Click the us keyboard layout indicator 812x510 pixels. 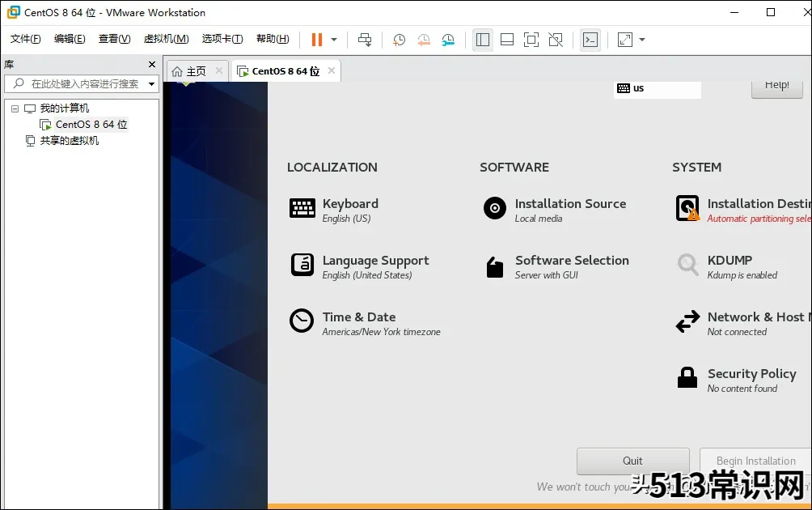(658, 88)
